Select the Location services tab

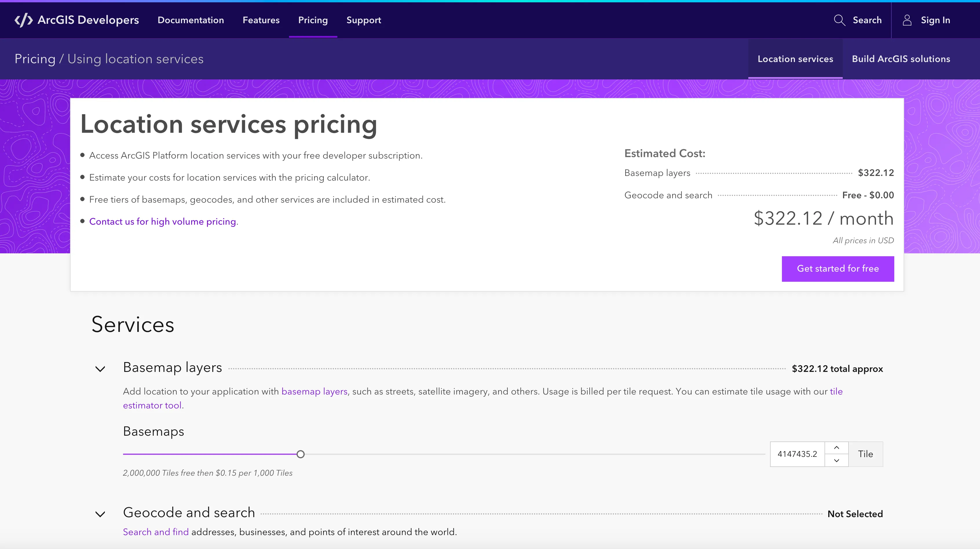point(795,59)
